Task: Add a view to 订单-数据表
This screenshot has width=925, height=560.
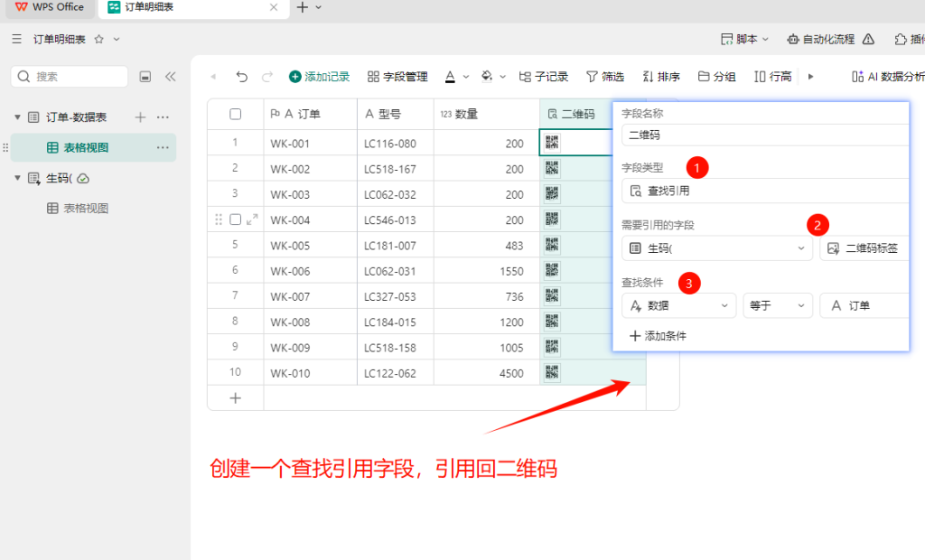Action: pyautogui.click(x=140, y=117)
